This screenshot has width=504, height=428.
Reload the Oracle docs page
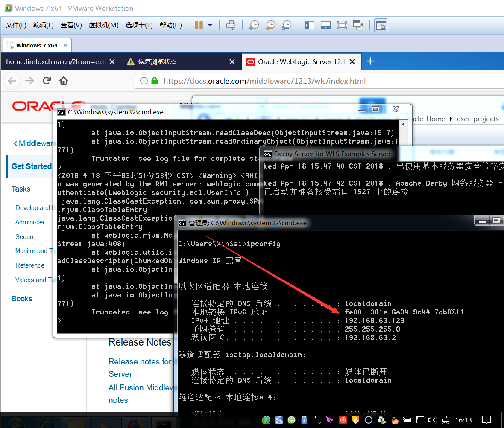point(47,81)
